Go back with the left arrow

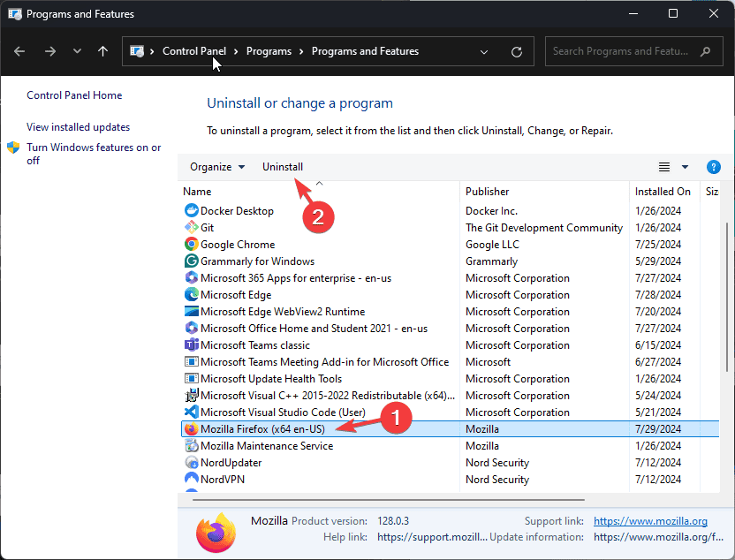(19, 51)
